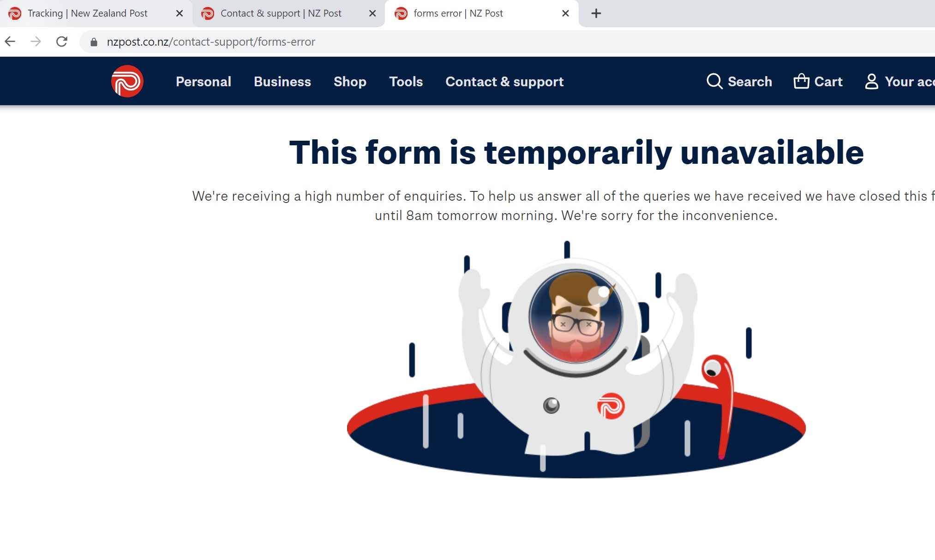Open the Business navigation menu
This screenshot has height=560, width=935.
[282, 82]
